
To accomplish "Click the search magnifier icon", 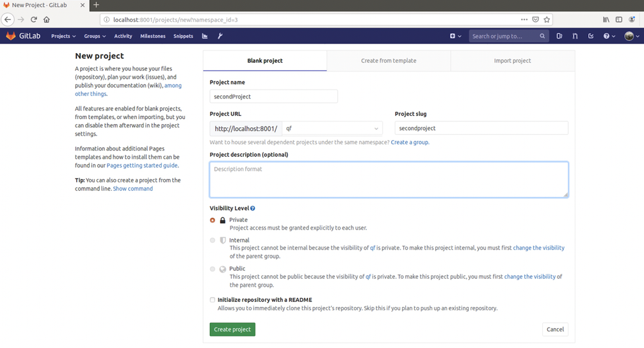I will 542,36.
